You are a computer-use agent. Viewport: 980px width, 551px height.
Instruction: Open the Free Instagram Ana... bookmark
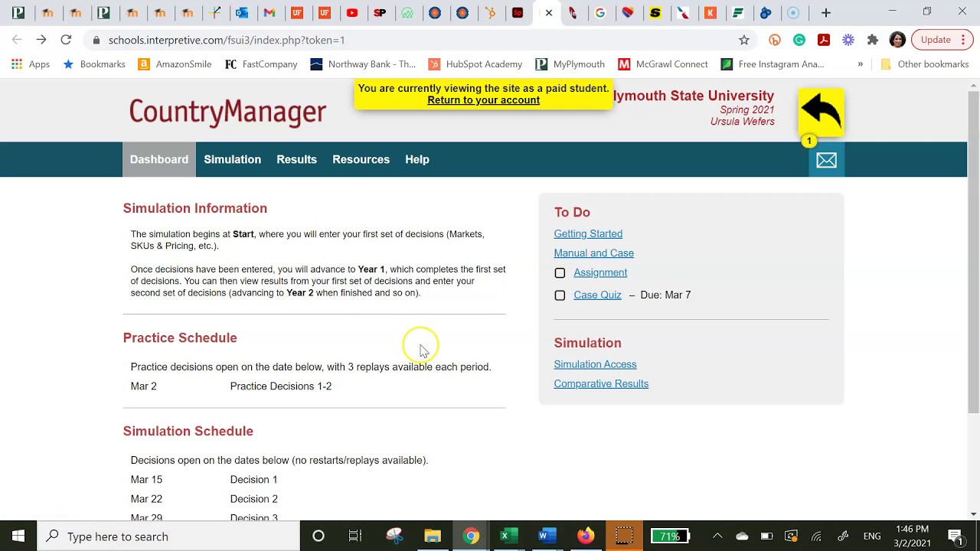(773, 64)
